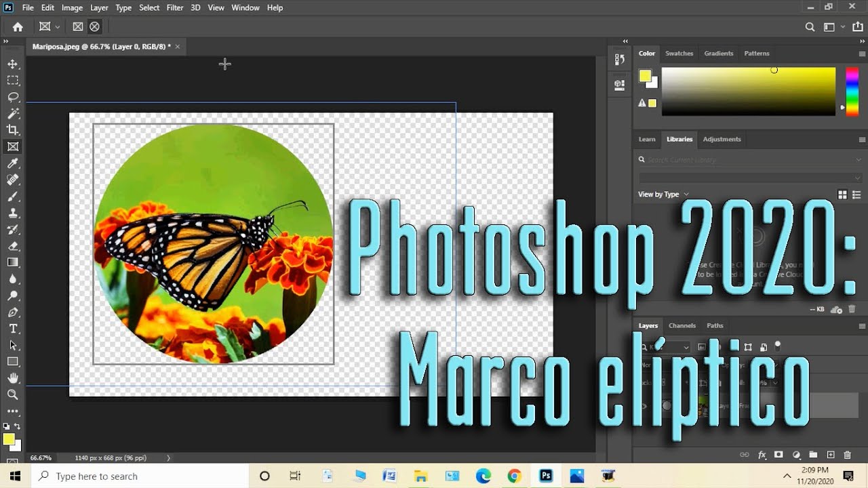Select the Eraser tool
Image resolution: width=868 pixels, height=488 pixels.
(x=13, y=246)
